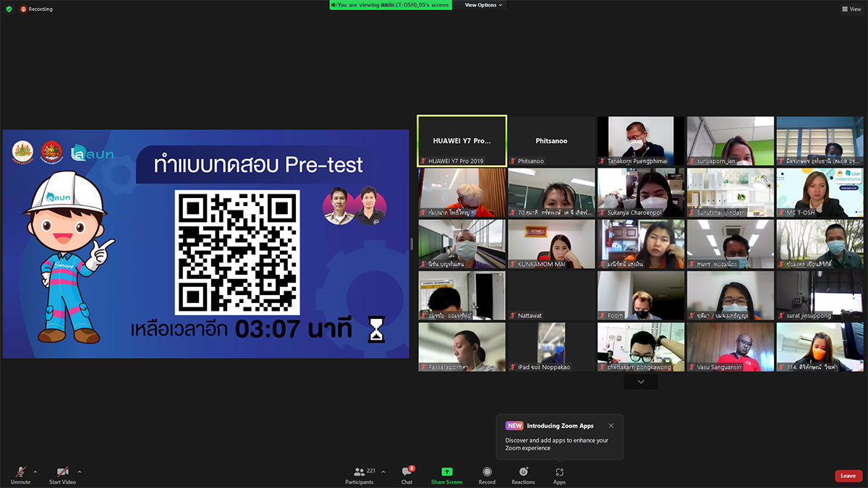Open the Reactions menu

tap(523, 474)
